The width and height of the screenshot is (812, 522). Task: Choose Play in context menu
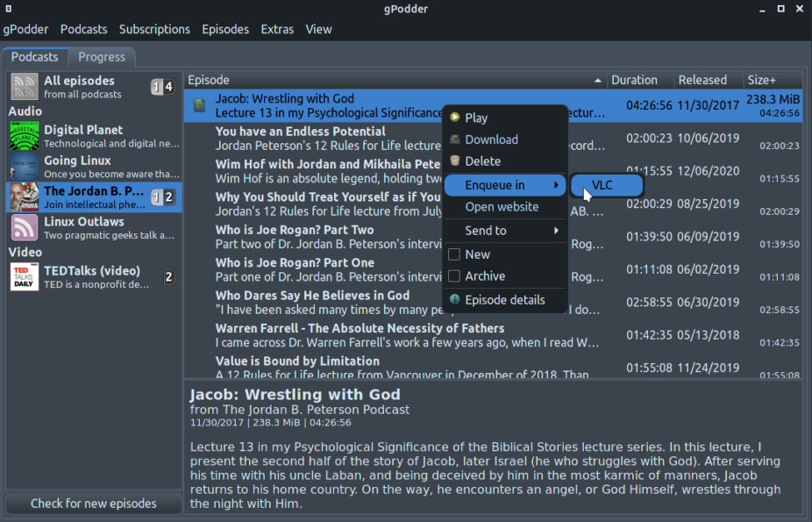click(x=506, y=118)
